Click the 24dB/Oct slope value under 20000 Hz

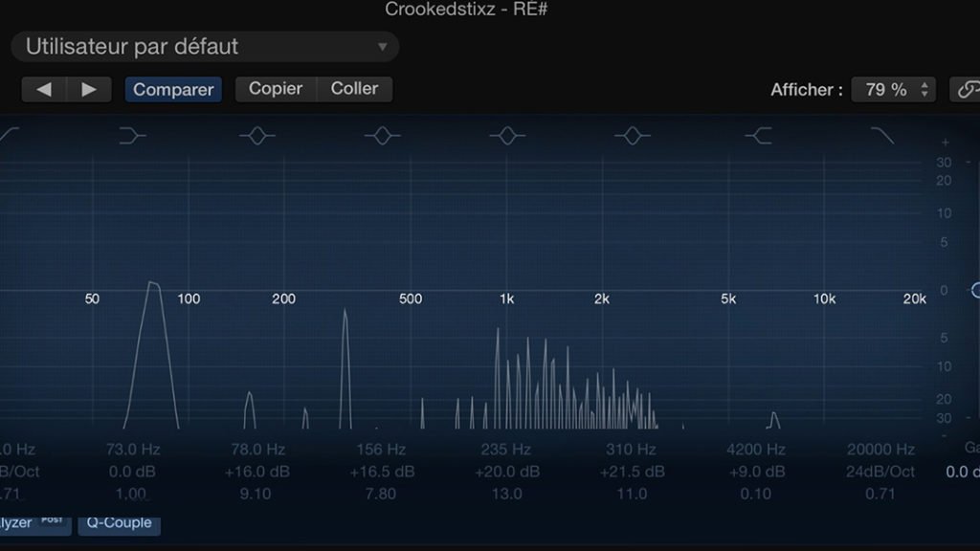(x=880, y=472)
